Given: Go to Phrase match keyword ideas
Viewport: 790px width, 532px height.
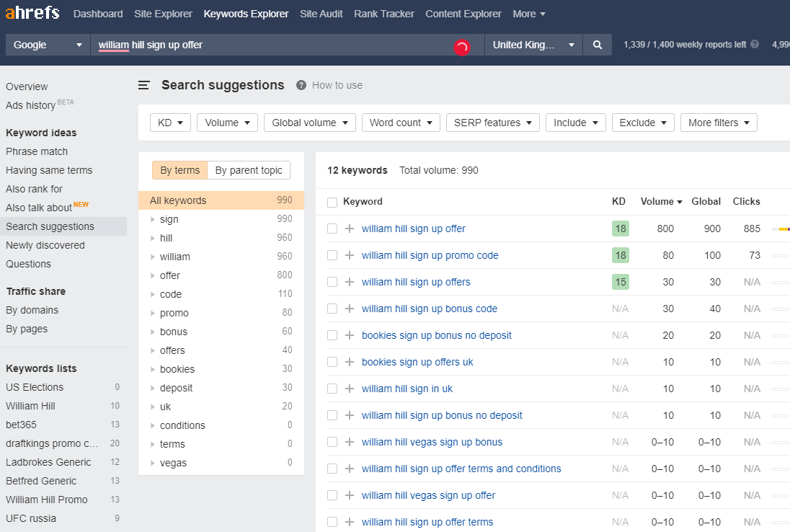Looking at the screenshot, I should 37,151.
